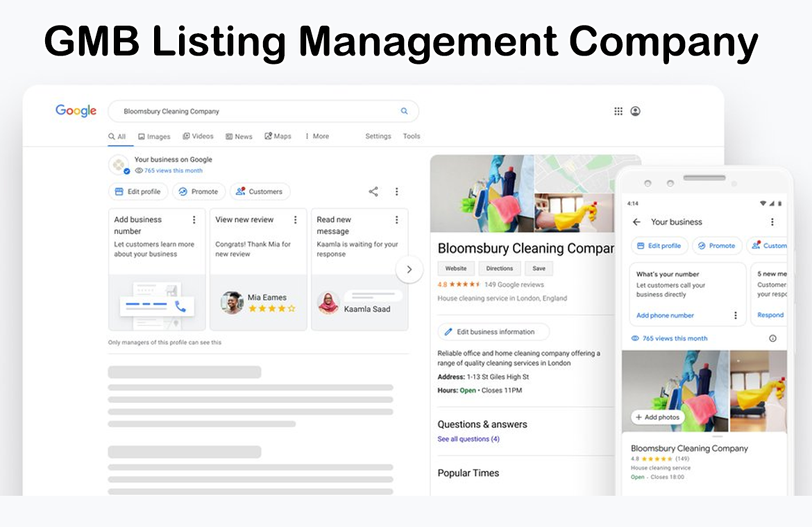Click Bloomsbury Cleaning Company title on phone
Screen dimensions: 812x527
689,449
